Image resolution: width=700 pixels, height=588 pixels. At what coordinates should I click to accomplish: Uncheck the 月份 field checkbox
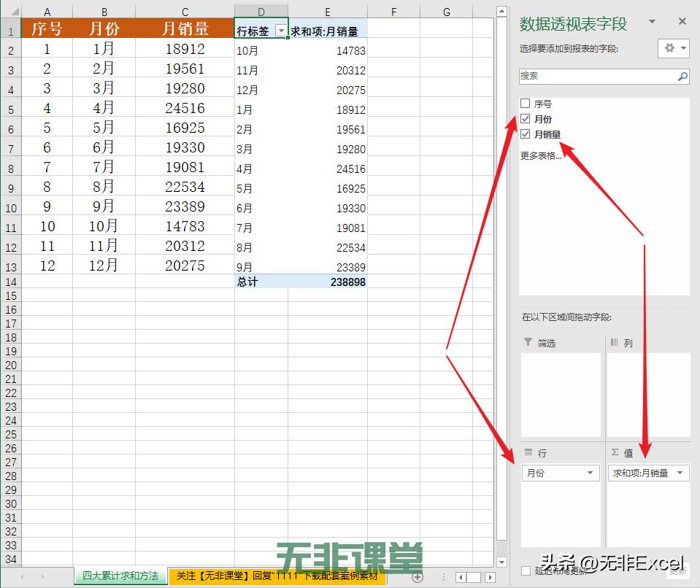point(523,118)
